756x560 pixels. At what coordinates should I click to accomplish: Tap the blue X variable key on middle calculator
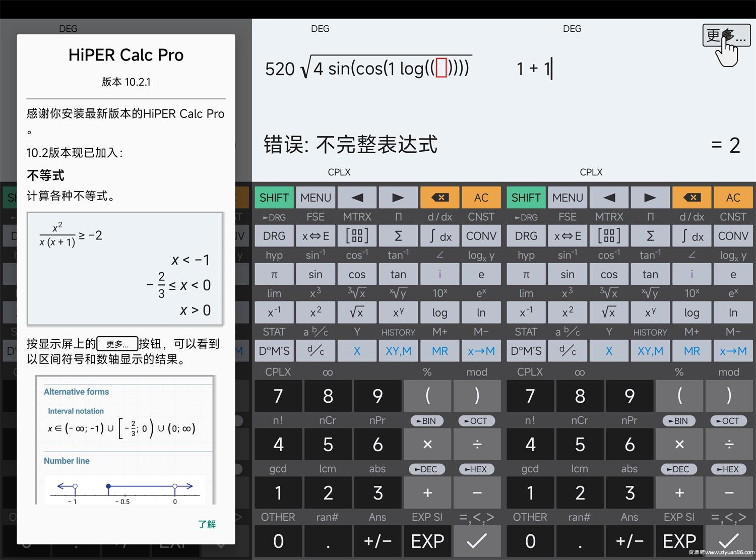pyautogui.click(x=357, y=351)
